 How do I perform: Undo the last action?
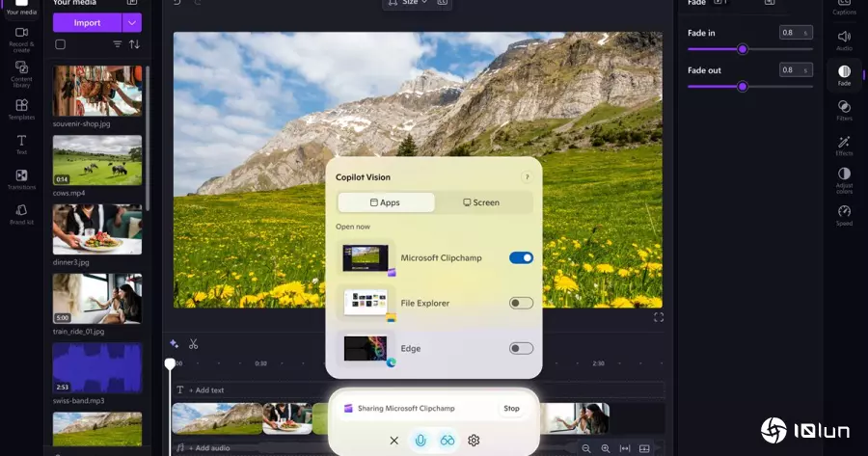[x=177, y=3]
